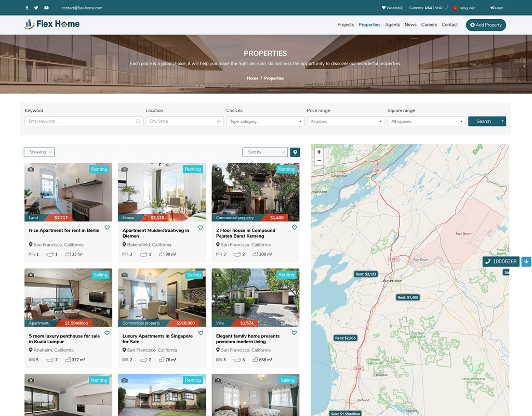Open the Showing dropdown
Screen dimensions: 532x416
coord(39,152)
